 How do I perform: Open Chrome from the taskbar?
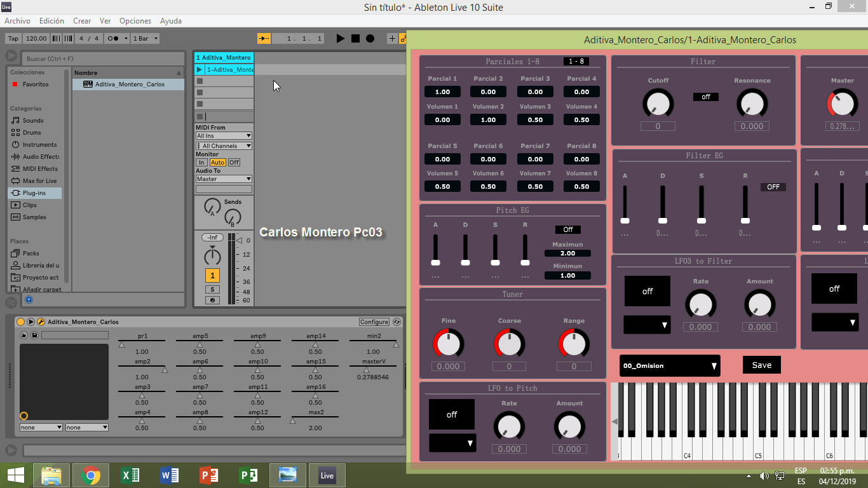click(91, 475)
